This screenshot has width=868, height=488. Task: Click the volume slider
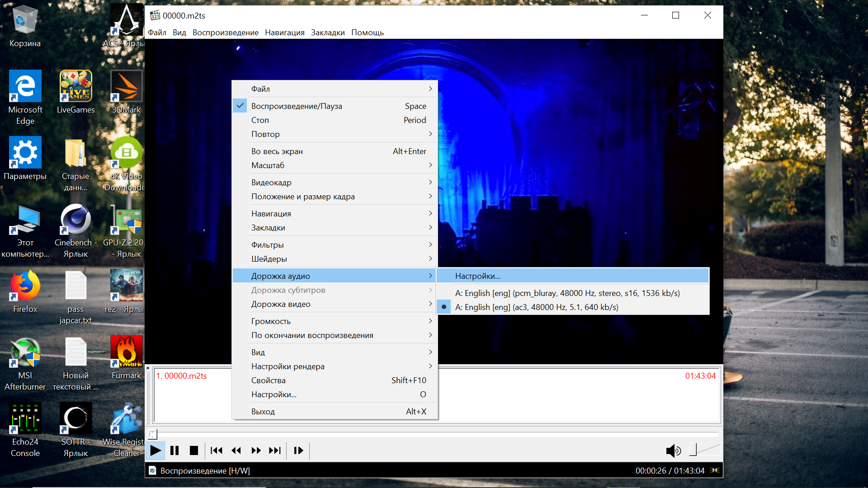click(705, 450)
